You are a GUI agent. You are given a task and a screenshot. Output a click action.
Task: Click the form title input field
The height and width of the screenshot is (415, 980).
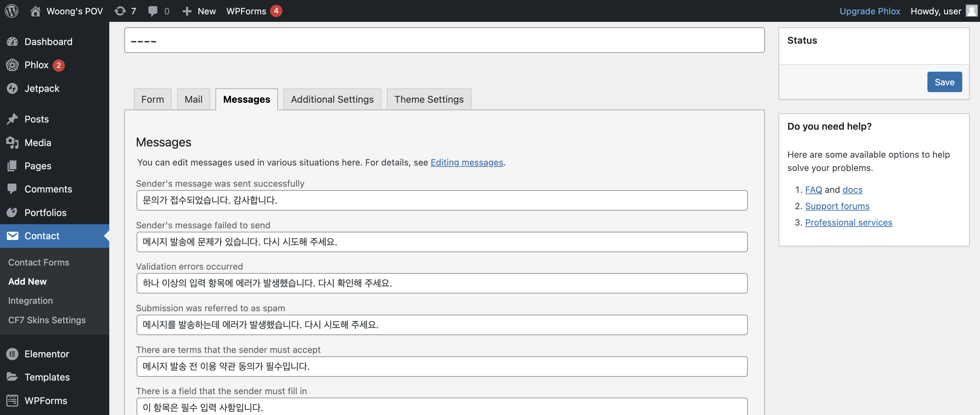tap(444, 40)
